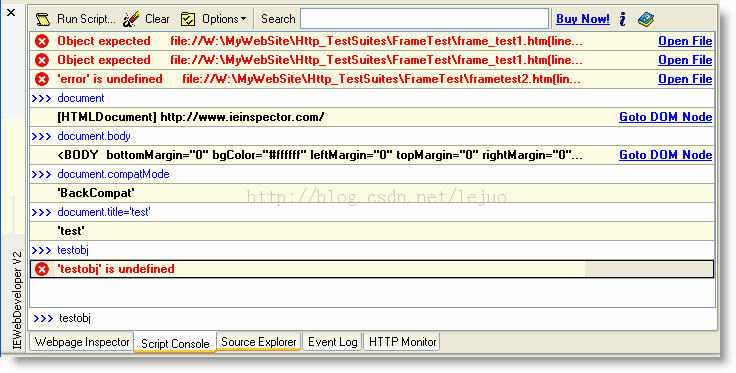Select the <BODY bottomMargin result text
The image size is (736, 373).
pyautogui.click(x=320, y=155)
